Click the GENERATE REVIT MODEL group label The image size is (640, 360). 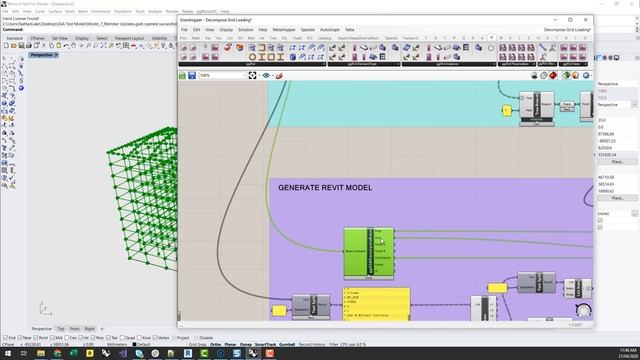point(325,188)
